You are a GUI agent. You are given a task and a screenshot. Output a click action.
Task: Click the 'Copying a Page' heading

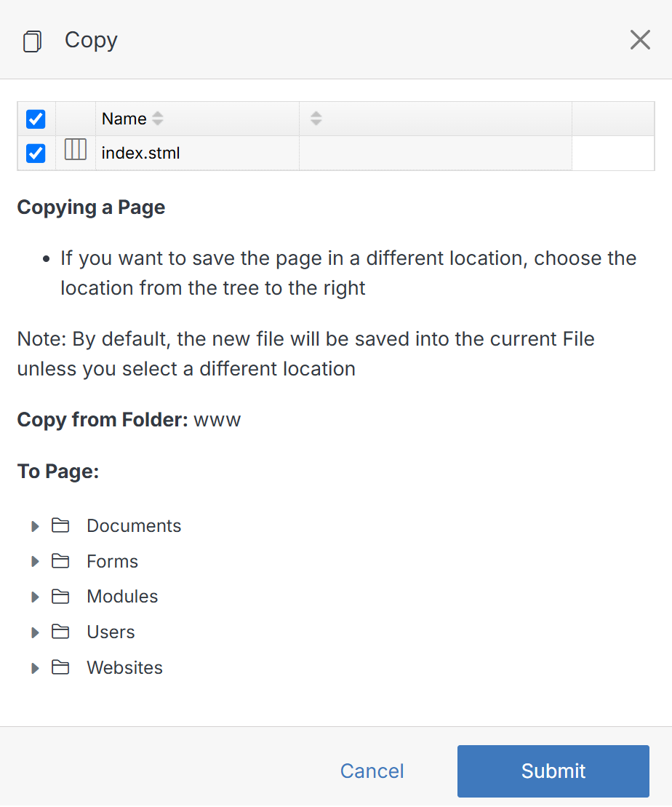click(x=91, y=207)
